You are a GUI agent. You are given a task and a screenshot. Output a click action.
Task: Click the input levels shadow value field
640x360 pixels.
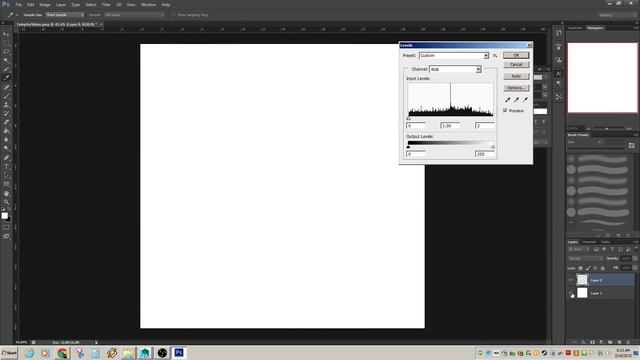pyautogui.click(x=416, y=126)
